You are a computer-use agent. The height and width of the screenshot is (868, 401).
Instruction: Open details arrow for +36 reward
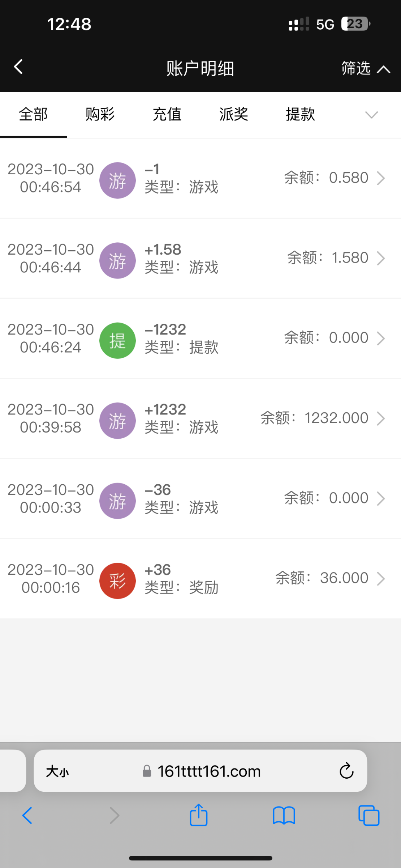(x=381, y=578)
